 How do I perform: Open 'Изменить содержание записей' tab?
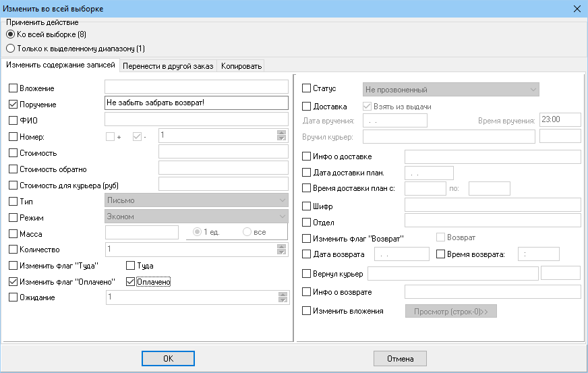(x=61, y=65)
